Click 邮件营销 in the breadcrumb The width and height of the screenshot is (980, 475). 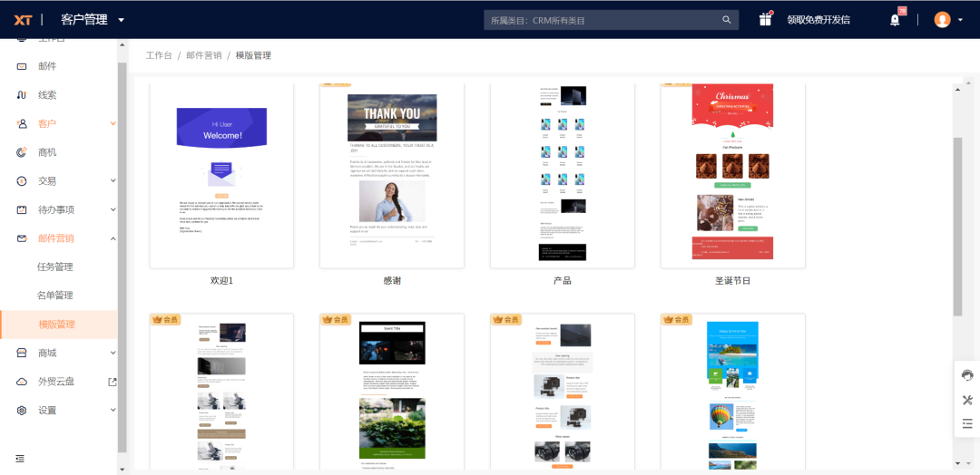(204, 55)
